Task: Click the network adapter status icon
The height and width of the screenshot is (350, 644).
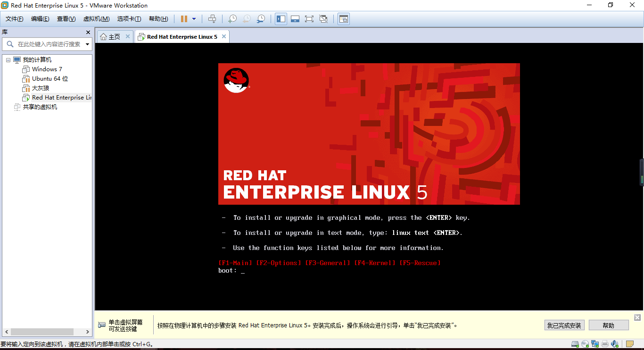Action: 595,344
